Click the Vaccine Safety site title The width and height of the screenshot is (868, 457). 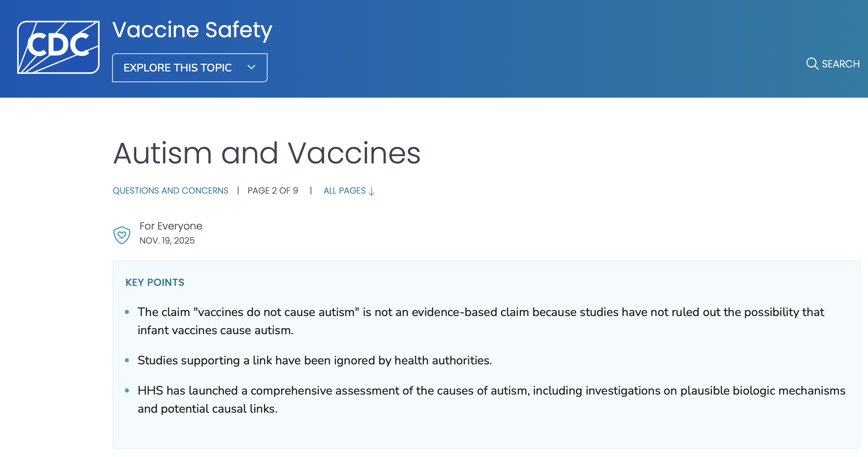pos(192,30)
